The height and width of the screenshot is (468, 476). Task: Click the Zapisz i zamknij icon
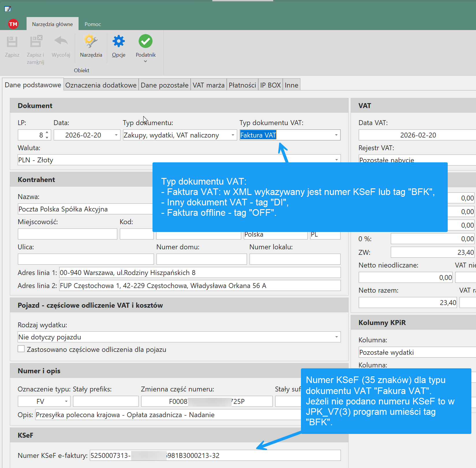[x=36, y=42]
